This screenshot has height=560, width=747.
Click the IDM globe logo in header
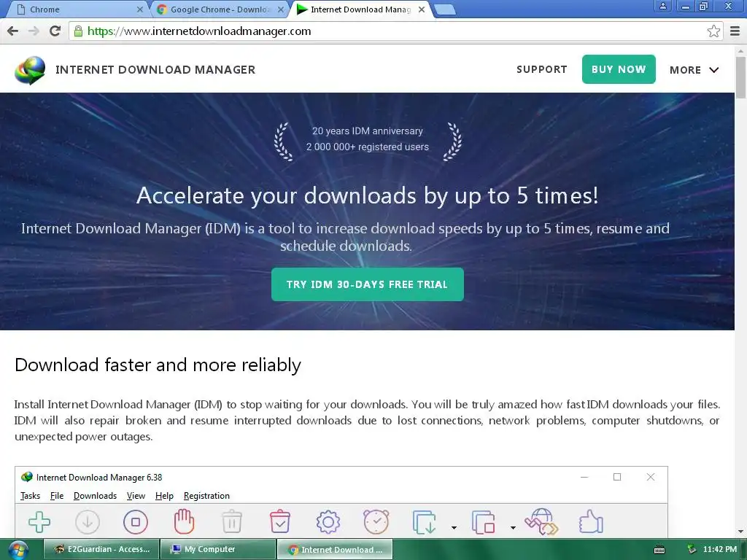(x=30, y=70)
